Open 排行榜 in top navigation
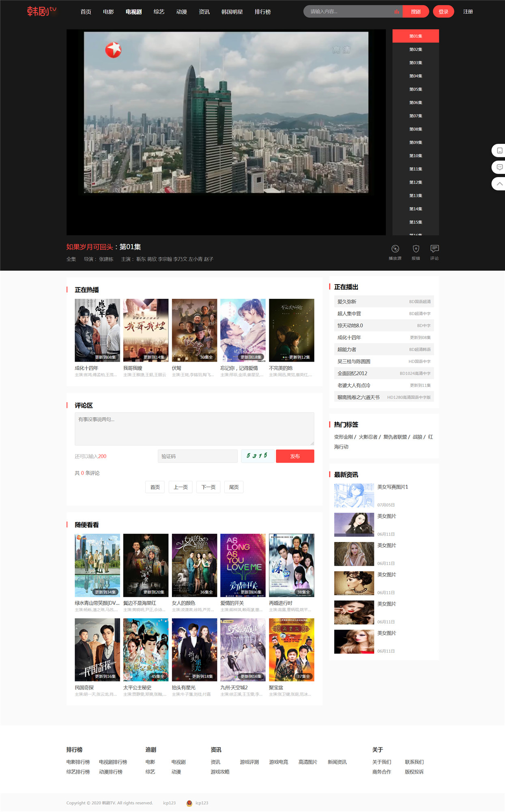 tap(263, 12)
